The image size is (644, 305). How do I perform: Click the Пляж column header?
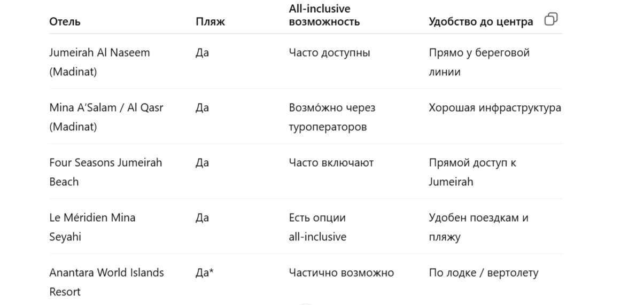[210, 22]
